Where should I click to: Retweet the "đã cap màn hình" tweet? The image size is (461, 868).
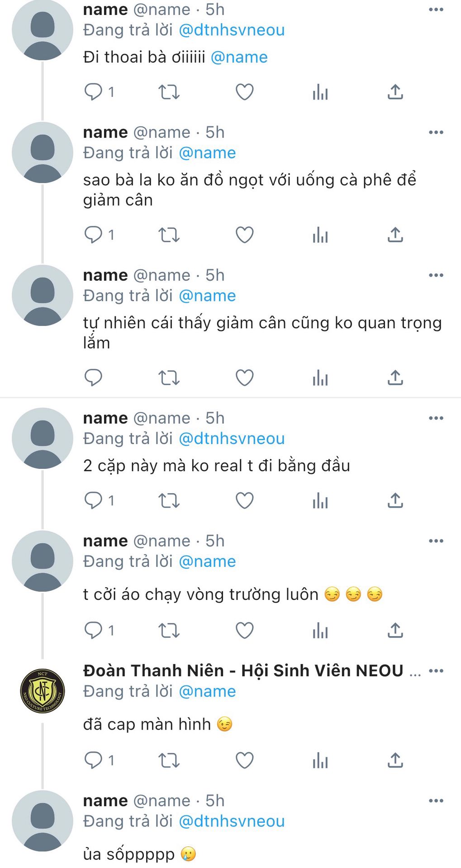[169, 760]
